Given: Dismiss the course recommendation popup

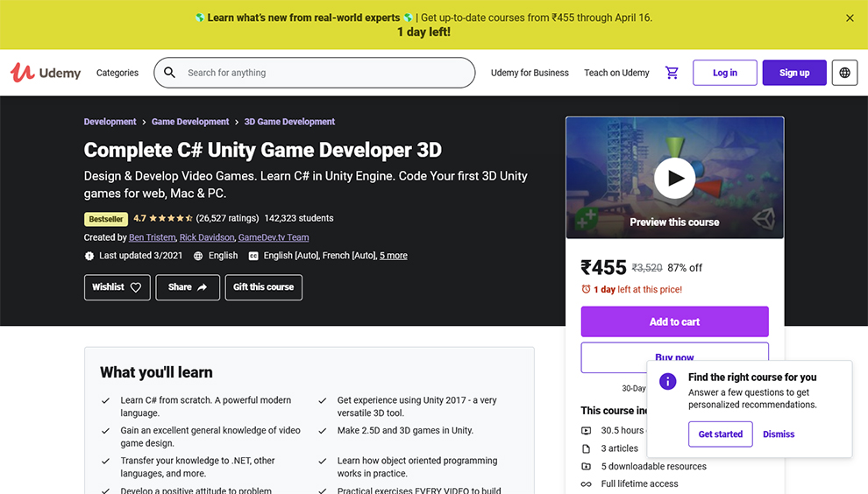Looking at the screenshot, I should 779,434.
